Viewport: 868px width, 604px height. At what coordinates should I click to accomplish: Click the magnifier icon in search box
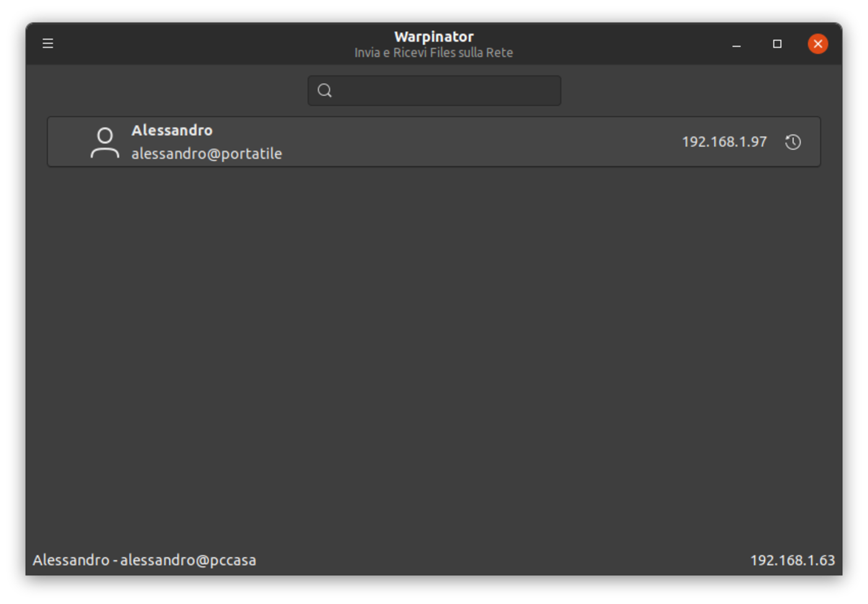click(324, 91)
